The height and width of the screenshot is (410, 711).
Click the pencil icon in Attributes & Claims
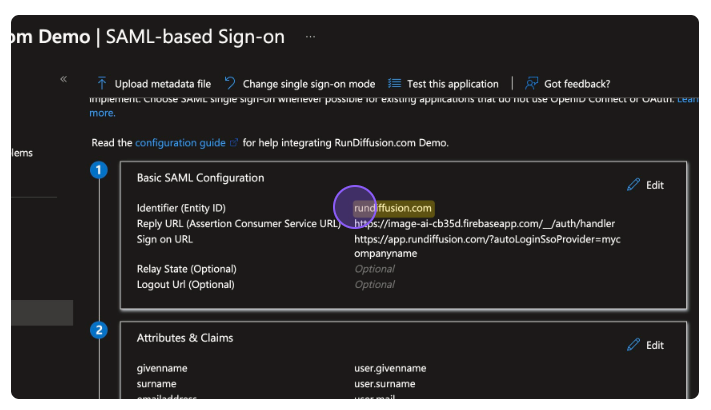coord(633,345)
